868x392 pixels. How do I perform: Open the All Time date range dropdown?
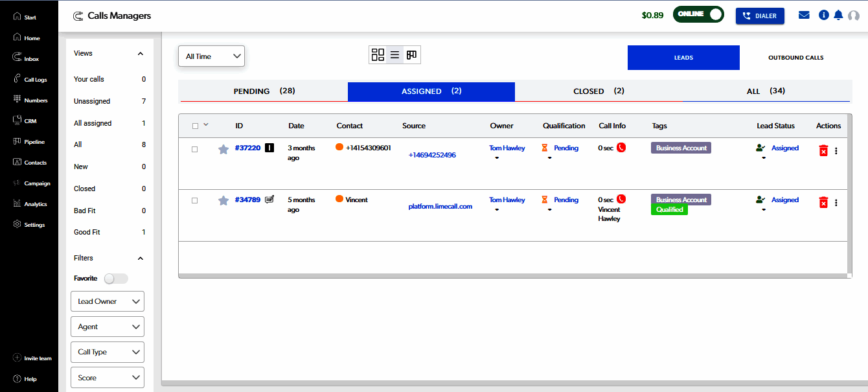click(x=211, y=56)
